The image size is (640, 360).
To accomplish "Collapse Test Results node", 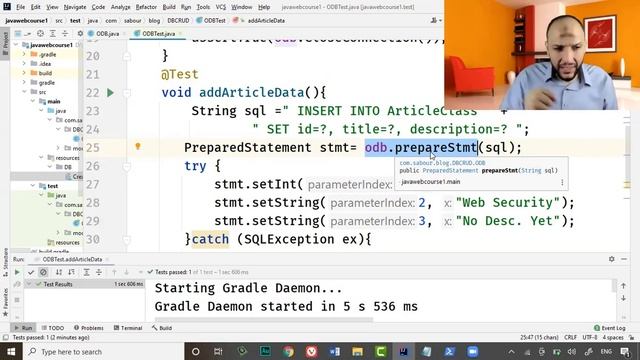I will [x=29, y=284].
